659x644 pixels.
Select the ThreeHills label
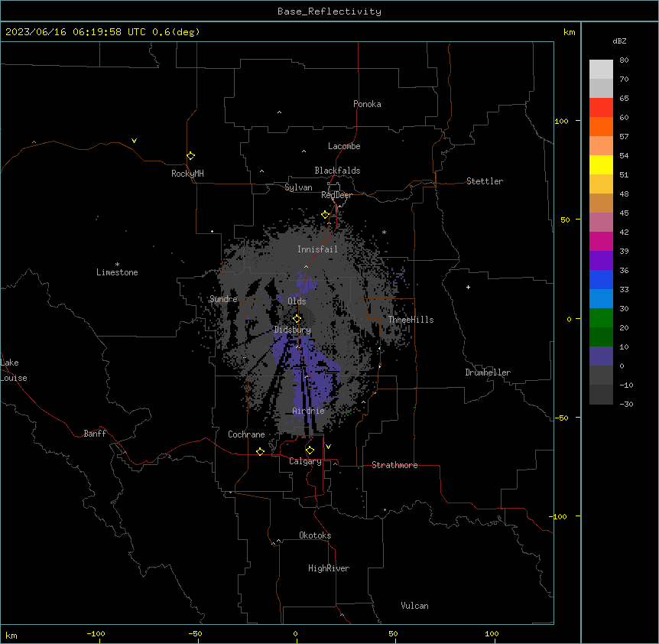pos(411,320)
